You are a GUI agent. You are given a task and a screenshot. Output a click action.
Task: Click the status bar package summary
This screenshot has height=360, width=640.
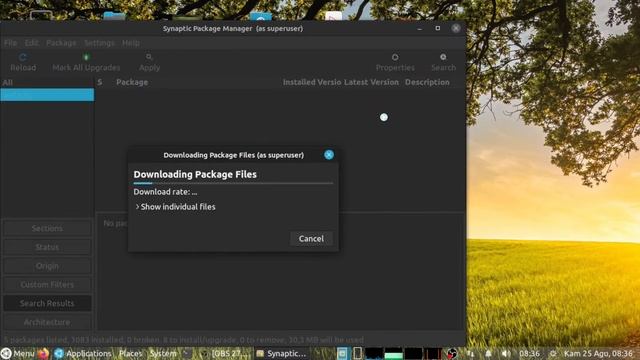click(184, 340)
